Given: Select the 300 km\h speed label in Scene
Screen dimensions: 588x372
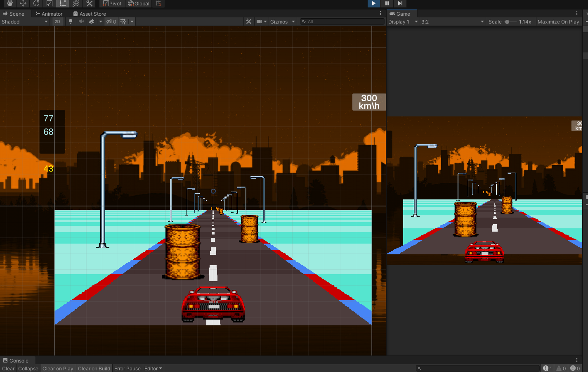Looking at the screenshot, I should 369,102.
